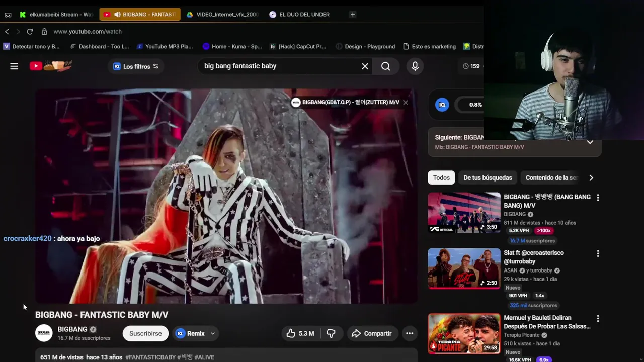Select De tus búsquedas chip
The image size is (644, 362).
(488, 177)
